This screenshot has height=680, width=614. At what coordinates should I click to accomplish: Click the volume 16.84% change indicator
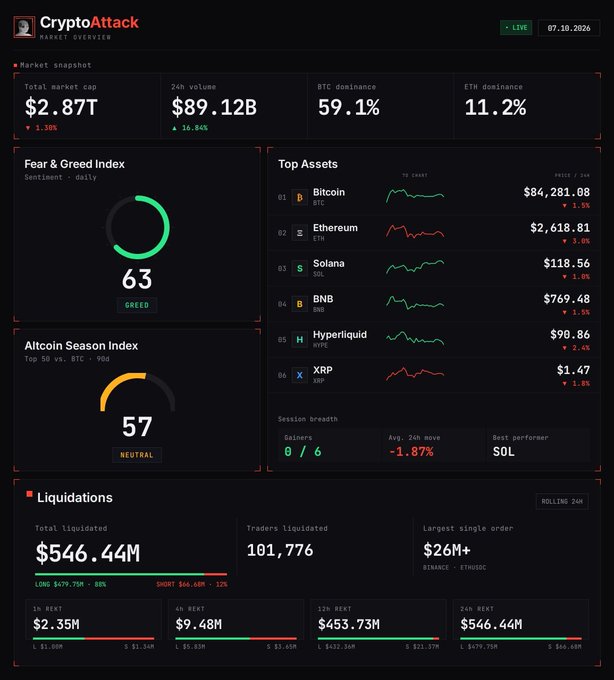[190, 128]
